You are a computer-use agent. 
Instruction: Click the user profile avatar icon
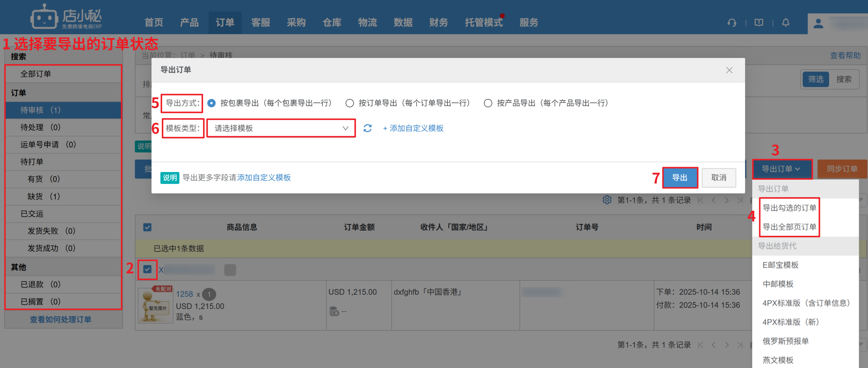coord(818,24)
